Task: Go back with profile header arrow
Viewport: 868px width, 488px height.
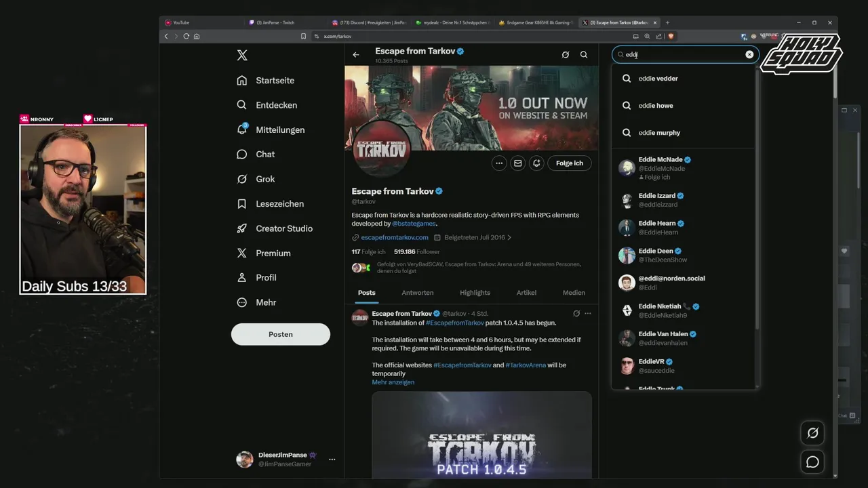Action: pos(356,55)
